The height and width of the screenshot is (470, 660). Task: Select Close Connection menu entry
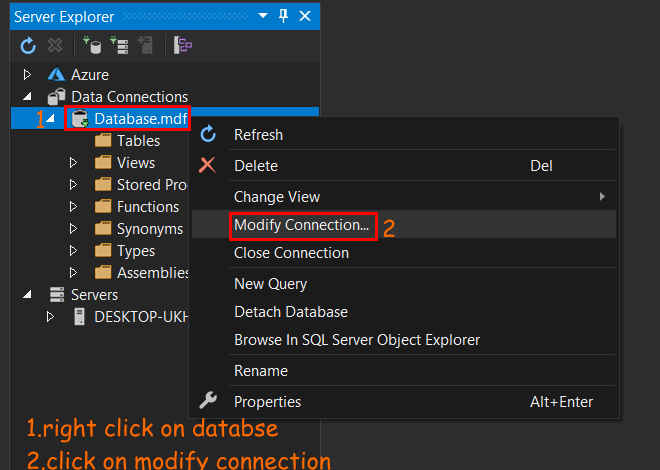[x=404, y=253]
